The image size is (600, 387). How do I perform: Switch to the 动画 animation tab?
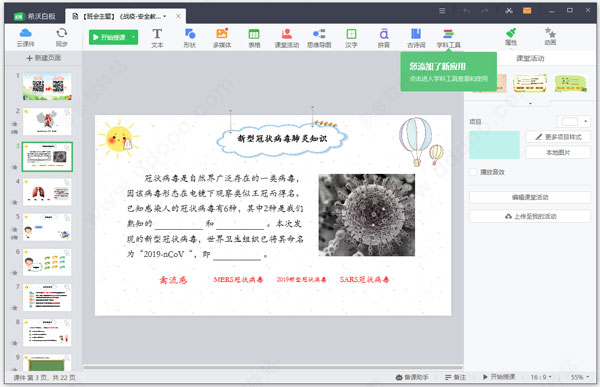(x=550, y=37)
